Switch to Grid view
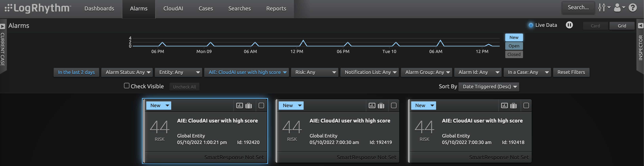The image size is (644, 166). coord(621,26)
